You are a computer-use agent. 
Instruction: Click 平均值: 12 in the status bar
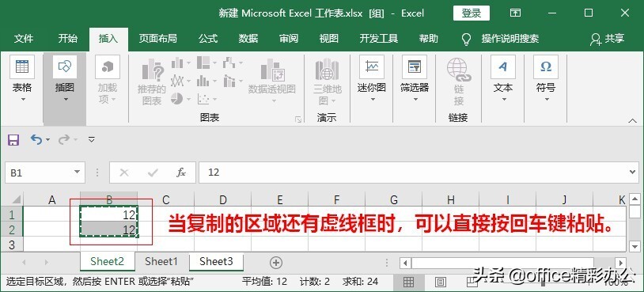(x=264, y=282)
